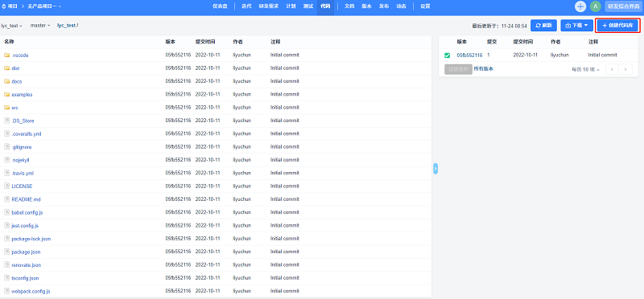Image resolution: width=644 pixels, height=299 pixels.
Task: Open the 动态 tab
Action: 401,6
